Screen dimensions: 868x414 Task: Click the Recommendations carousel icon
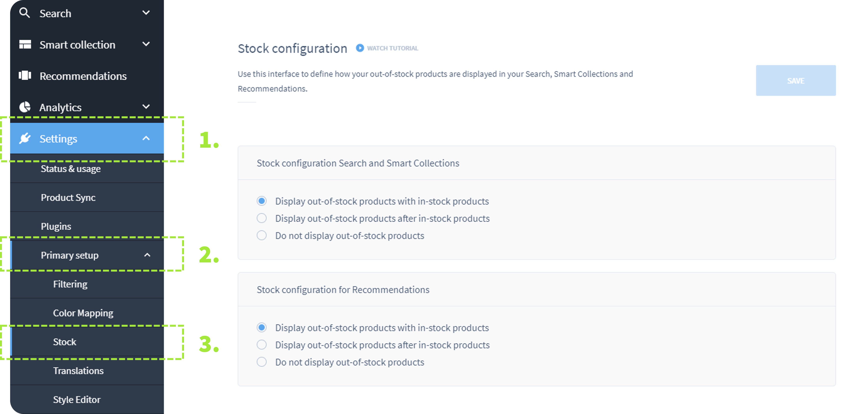point(25,75)
